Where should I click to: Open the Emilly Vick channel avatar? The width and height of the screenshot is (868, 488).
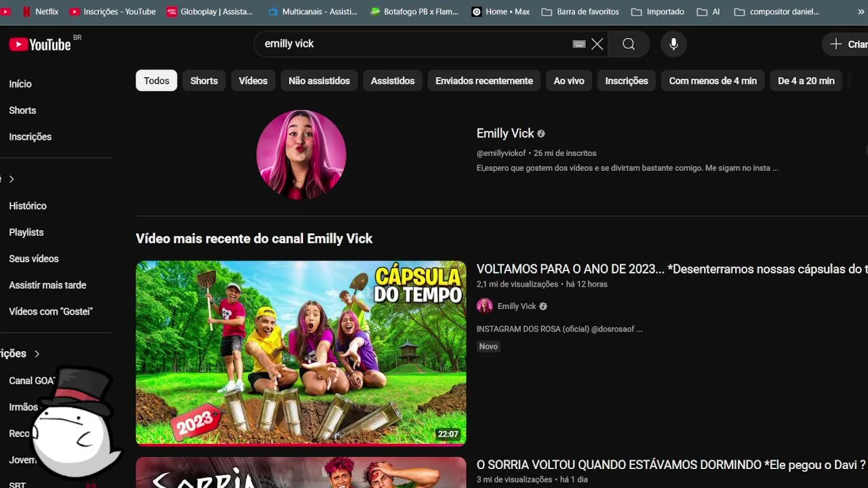tap(301, 155)
